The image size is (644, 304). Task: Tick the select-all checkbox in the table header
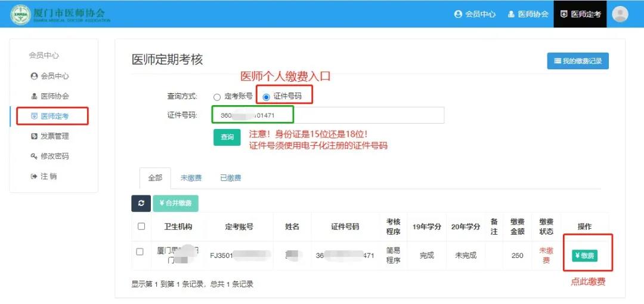pos(141,226)
